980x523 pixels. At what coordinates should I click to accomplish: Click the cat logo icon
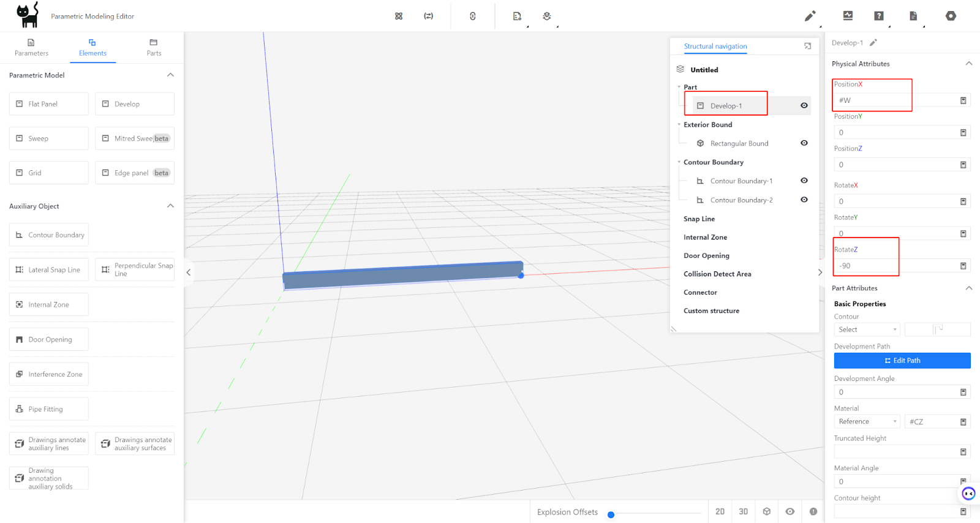click(28, 15)
